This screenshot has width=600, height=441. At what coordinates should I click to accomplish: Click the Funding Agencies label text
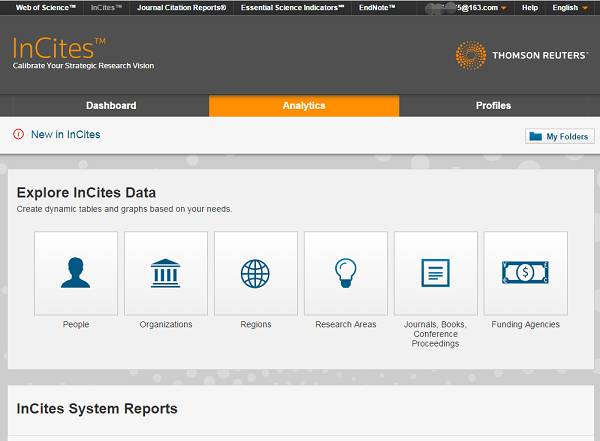tap(525, 324)
